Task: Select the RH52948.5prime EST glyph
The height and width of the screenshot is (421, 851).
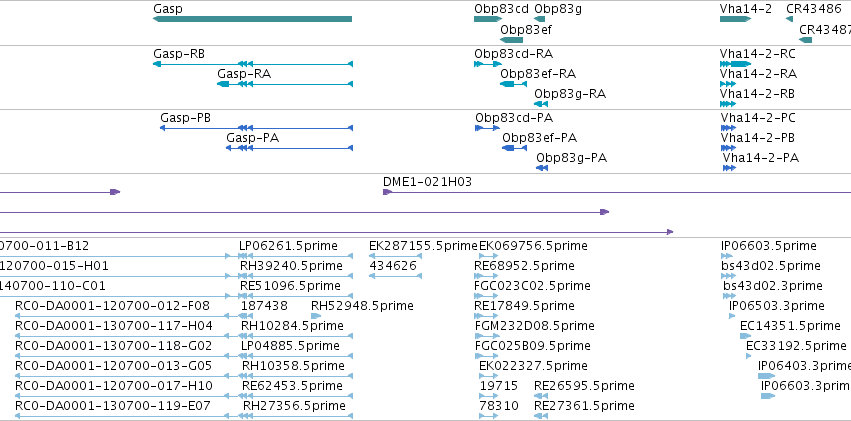Action: (316, 316)
